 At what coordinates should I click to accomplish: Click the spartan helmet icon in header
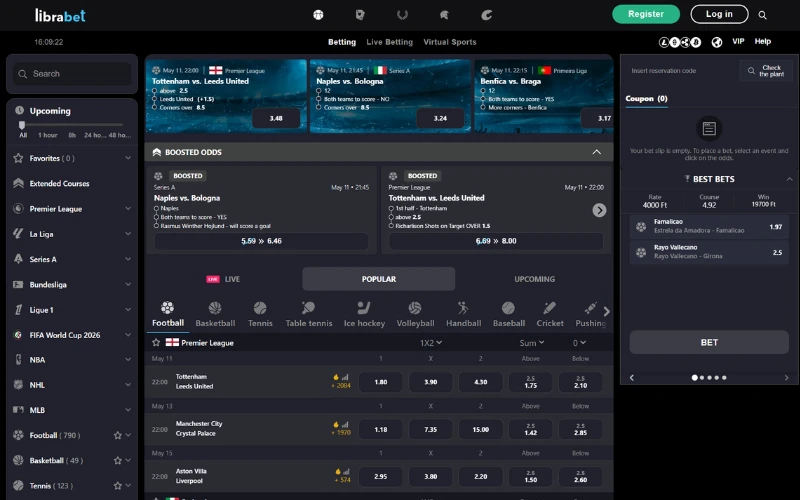(x=444, y=15)
